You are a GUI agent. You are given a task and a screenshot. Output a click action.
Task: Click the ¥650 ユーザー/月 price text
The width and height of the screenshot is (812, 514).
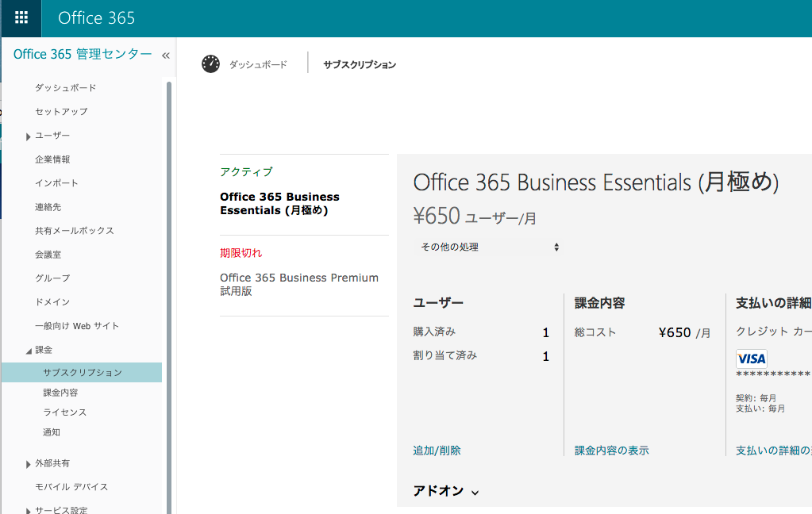[475, 216]
